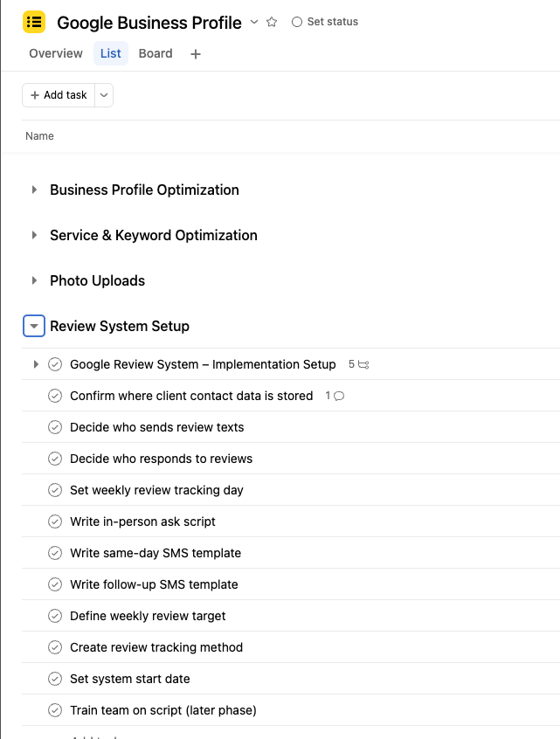Open task Set system start date
Viewport: 560px width, 739px height.
[129, 679]
